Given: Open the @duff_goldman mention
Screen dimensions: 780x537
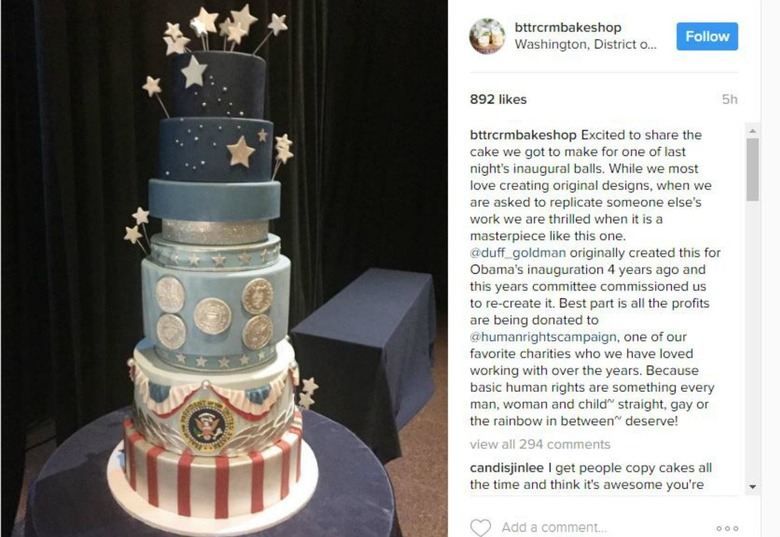Looking at the screenshot, I should pos(518,253).
